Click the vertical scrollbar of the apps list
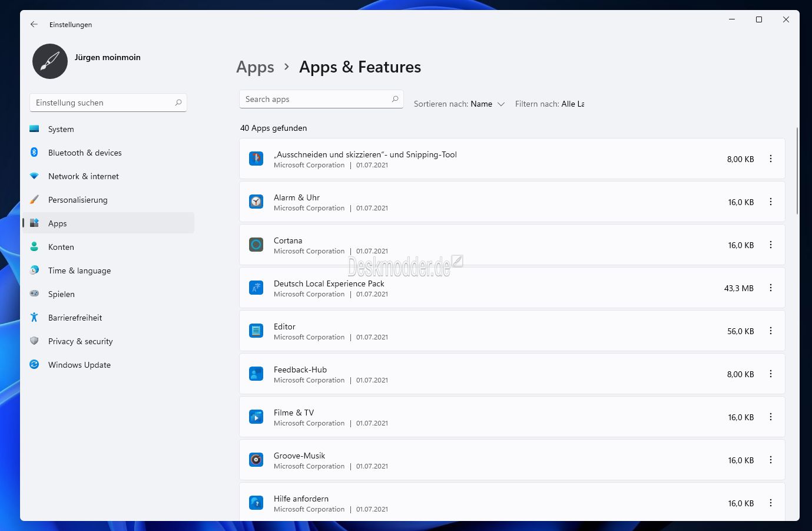This screenshot has height=531, width=812. click(797, 171)
